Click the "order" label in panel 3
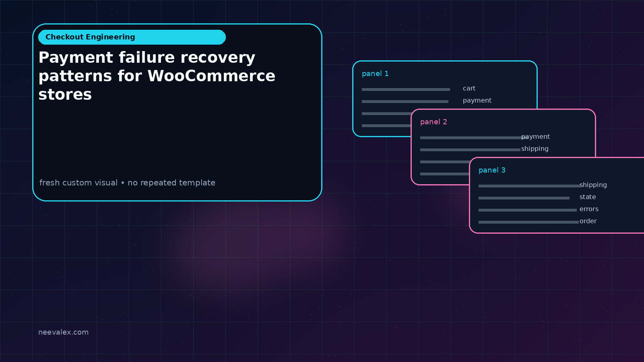Screen dimensions: 644x362 pos(588,221)
